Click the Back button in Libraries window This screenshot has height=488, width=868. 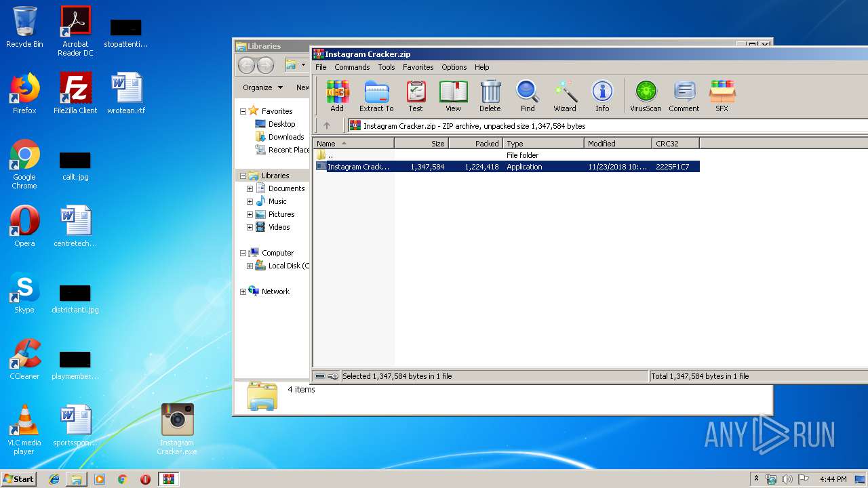[246, 65]
